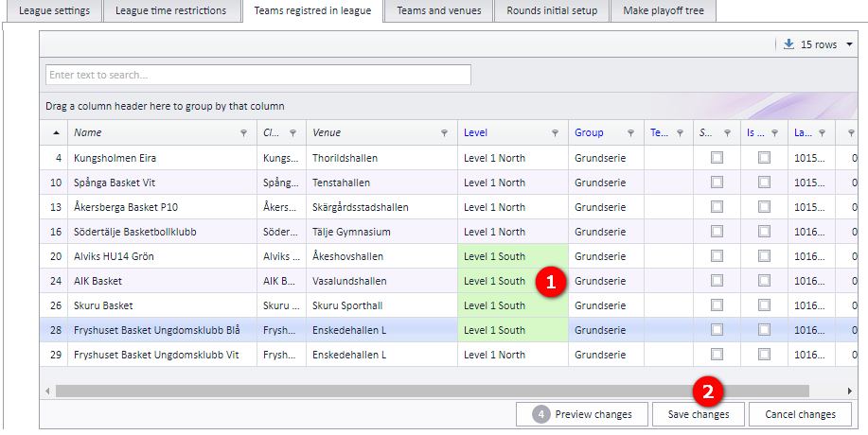This screenshot has width=868, height=435.
Task: Toggle Is... checkbox for Alviks HU14 Grön
Action: [765, 256]
